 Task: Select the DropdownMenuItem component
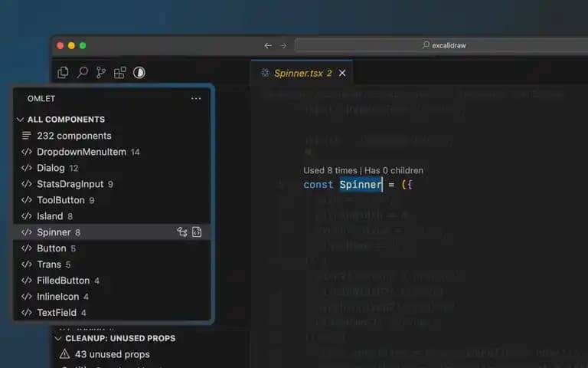pos(112,152)
